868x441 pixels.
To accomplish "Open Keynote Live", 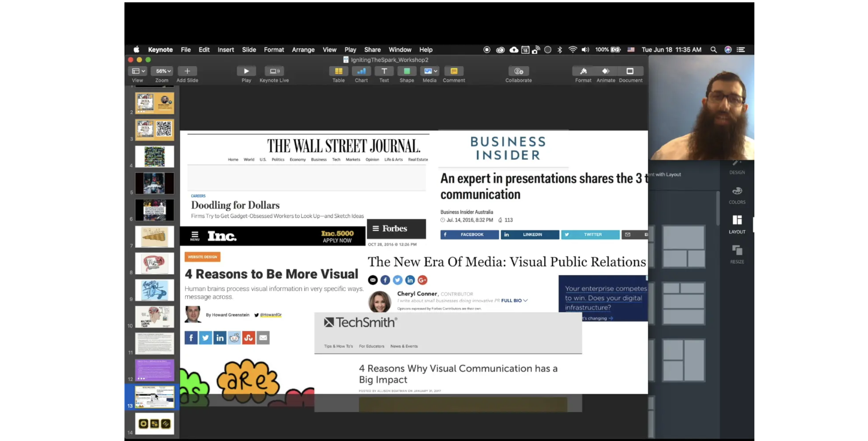I will coord(274,71).
